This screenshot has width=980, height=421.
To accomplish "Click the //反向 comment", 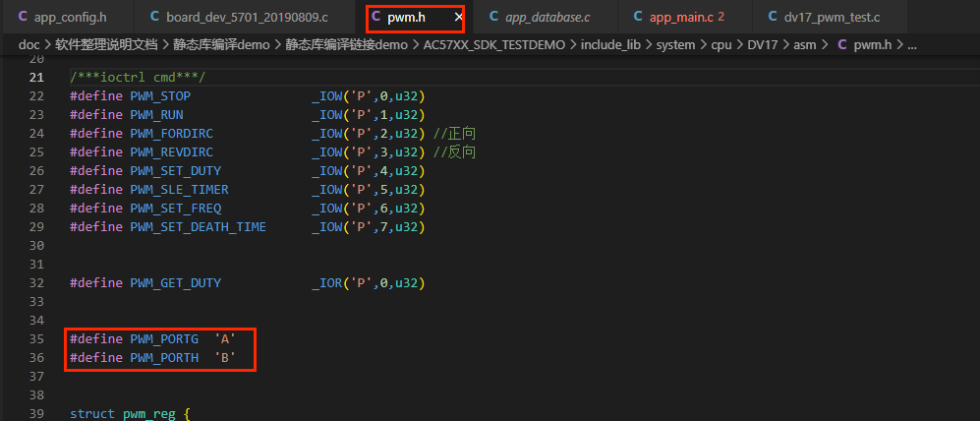I will pos(454,152).
